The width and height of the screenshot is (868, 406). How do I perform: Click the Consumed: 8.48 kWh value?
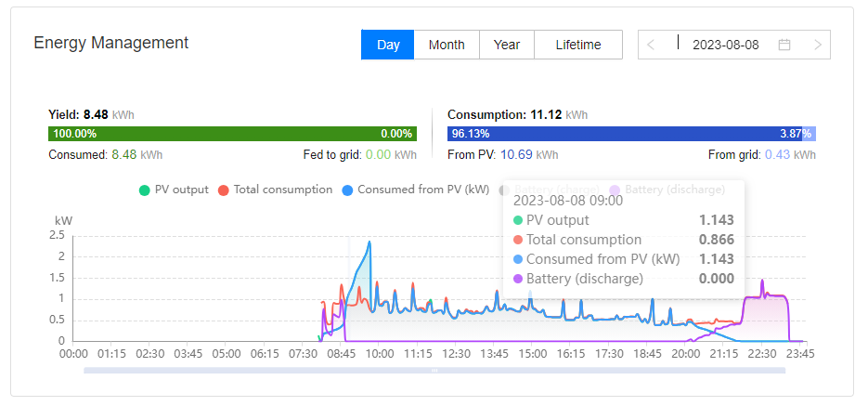(x=106, y=155)
